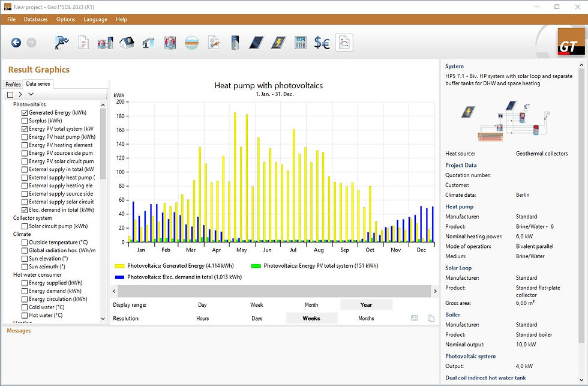Set display range to Month
588x386 pixels.
pyautogui.click(x=311, y=304)
